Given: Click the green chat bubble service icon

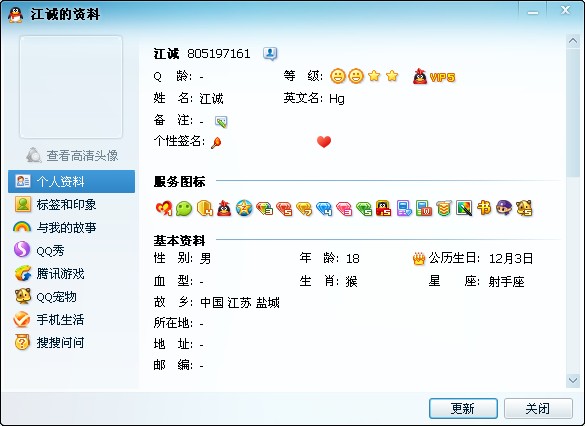Looking at the screenshot, I should tap(184, 209).
